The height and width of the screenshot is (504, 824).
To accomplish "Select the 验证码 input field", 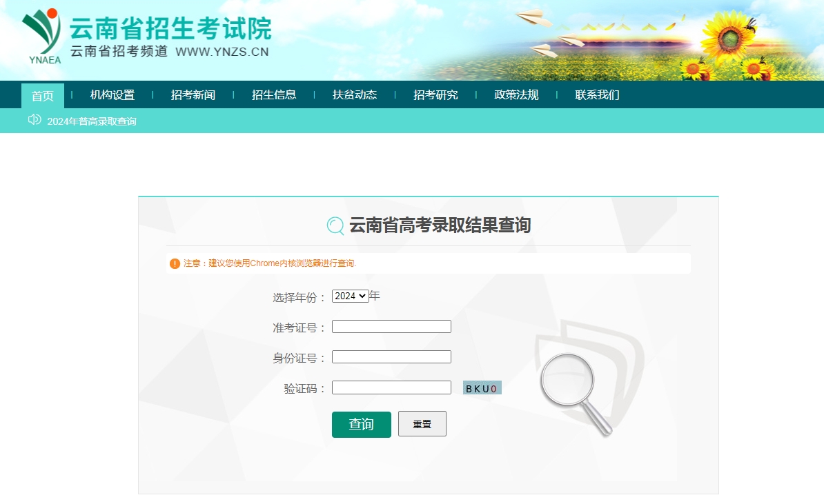I will (x=391, y=387).
